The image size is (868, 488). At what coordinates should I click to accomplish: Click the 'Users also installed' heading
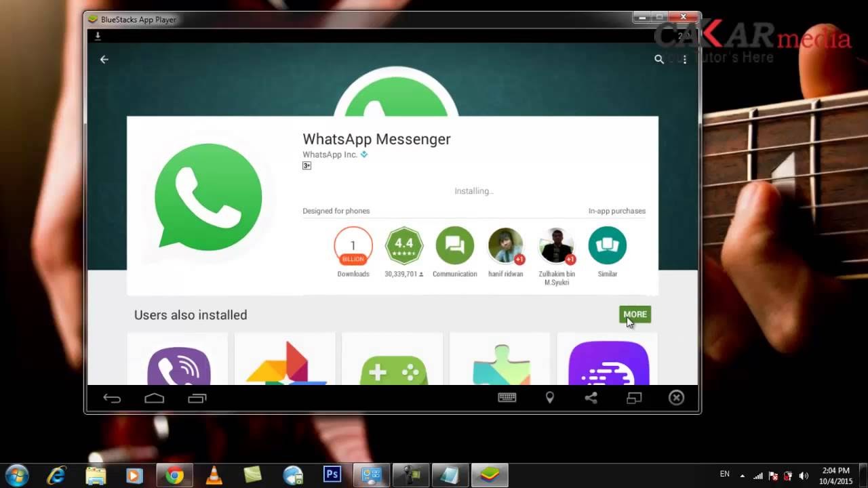[x=191, y=315]
